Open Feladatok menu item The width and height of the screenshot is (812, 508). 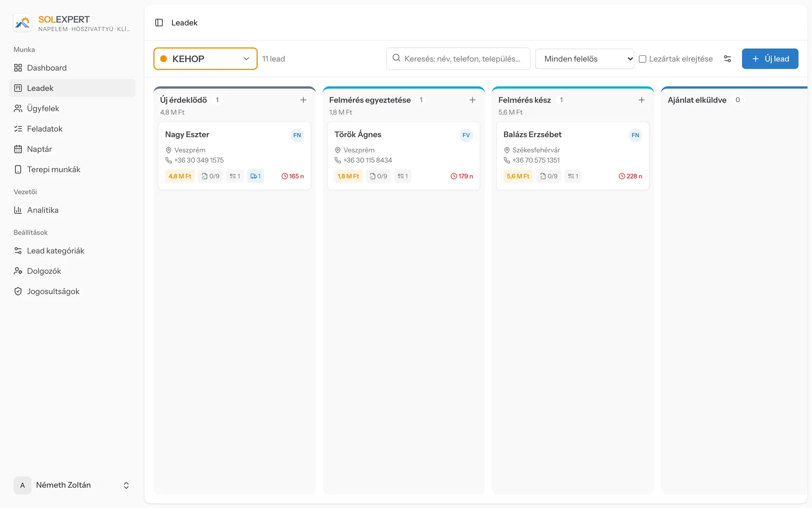pos(72,129)
